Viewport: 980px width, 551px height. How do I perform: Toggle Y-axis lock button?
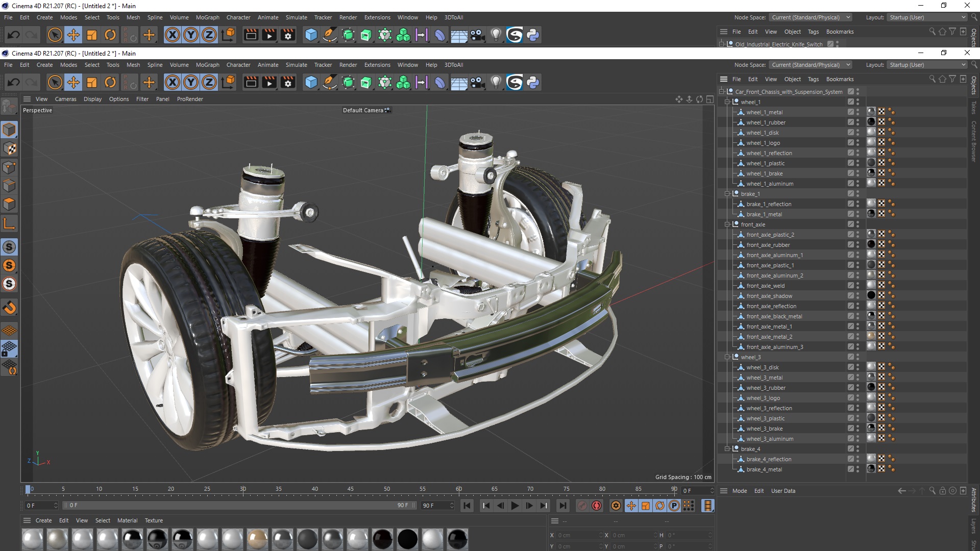pos(191,82)
